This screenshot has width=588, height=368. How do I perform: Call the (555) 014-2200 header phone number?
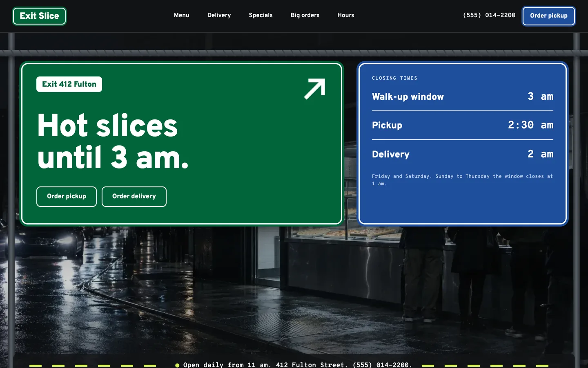click(489, 15)
